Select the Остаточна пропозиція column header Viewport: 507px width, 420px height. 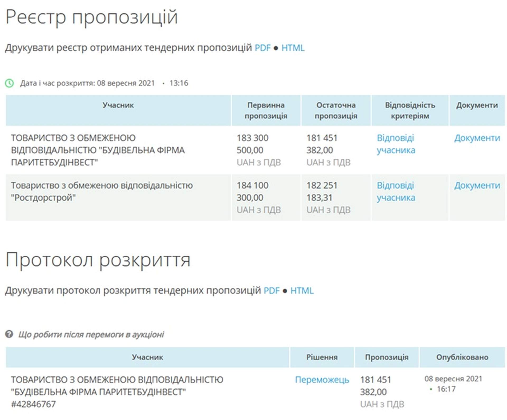(336, 110)
